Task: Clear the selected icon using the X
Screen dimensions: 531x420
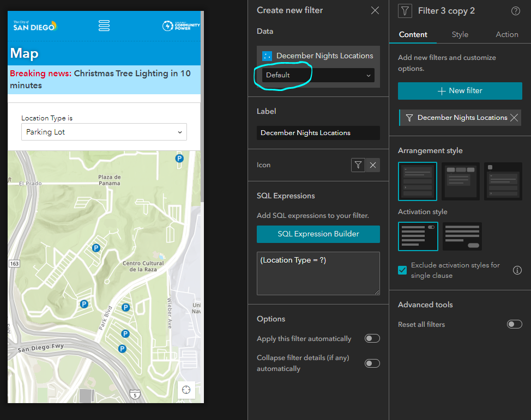Action: coord(374,165)
